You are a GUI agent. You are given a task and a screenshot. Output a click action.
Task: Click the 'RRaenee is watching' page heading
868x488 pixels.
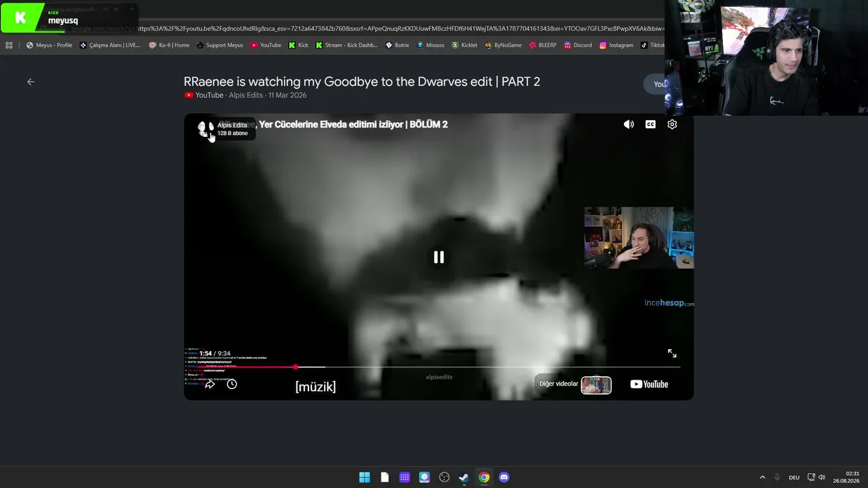[362, 82]
